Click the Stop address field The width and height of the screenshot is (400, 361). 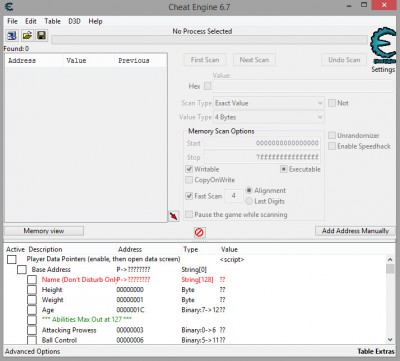[262, 157]
